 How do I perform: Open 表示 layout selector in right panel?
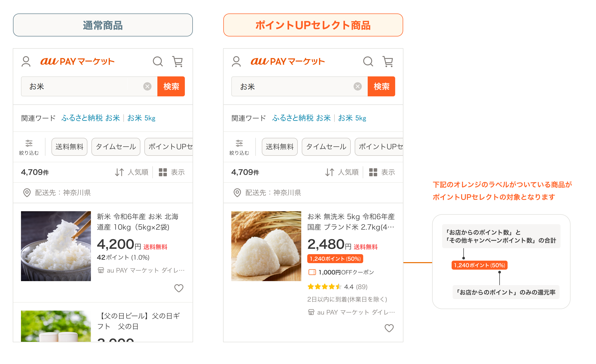coord(382,172)
